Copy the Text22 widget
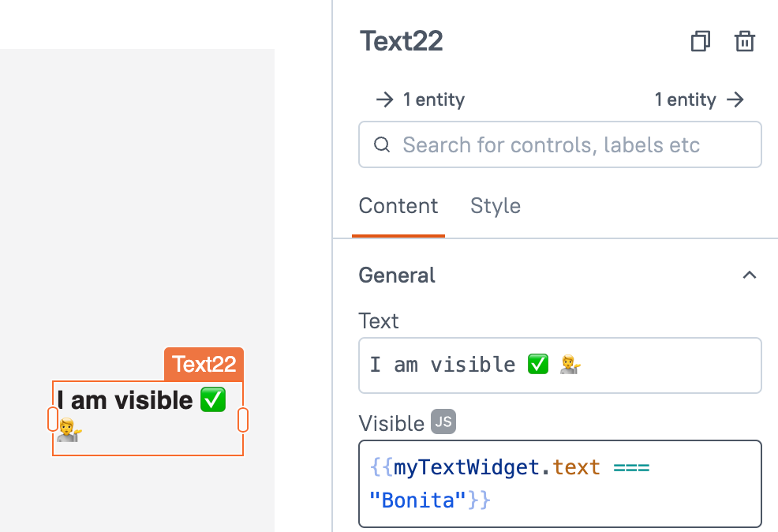The width and height of the screenshot is (778, 532). [700, 42]
